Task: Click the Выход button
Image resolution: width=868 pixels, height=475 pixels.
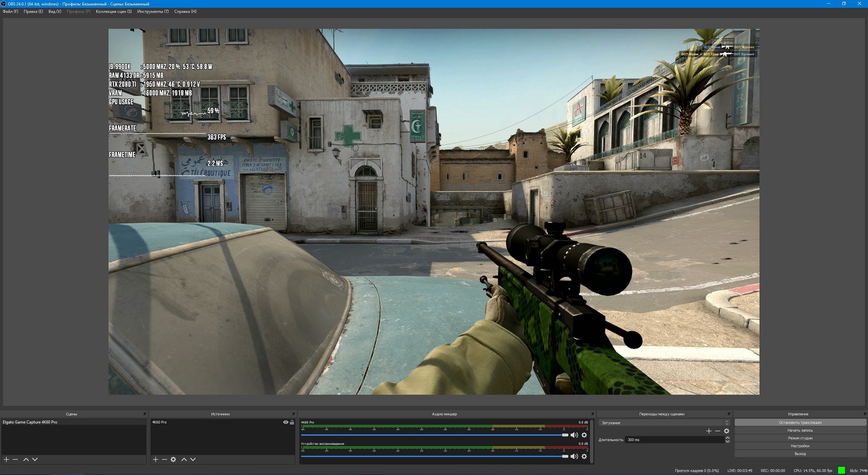Action: click(x=800, y=453)
